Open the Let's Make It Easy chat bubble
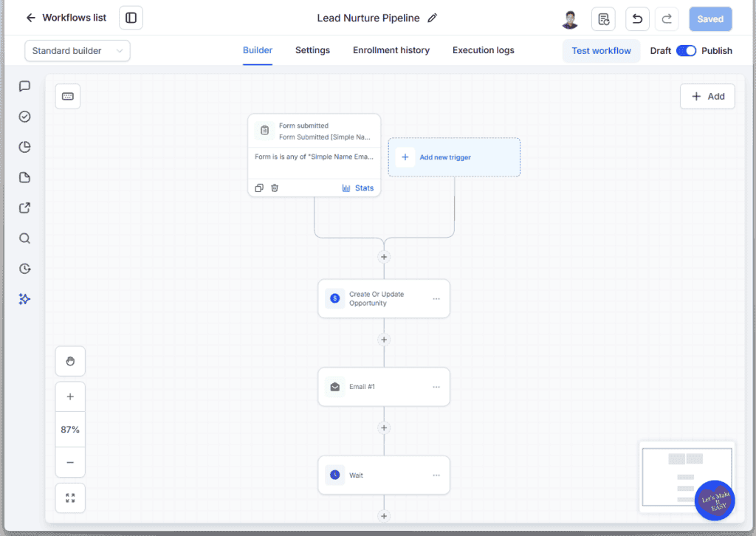The image size is (756, 536). 715,501
